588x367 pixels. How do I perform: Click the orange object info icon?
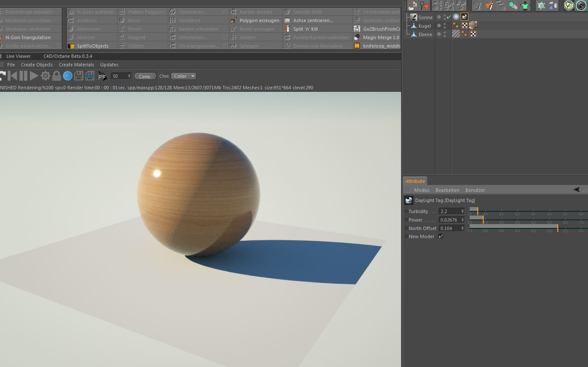click(x=489, y=6)
